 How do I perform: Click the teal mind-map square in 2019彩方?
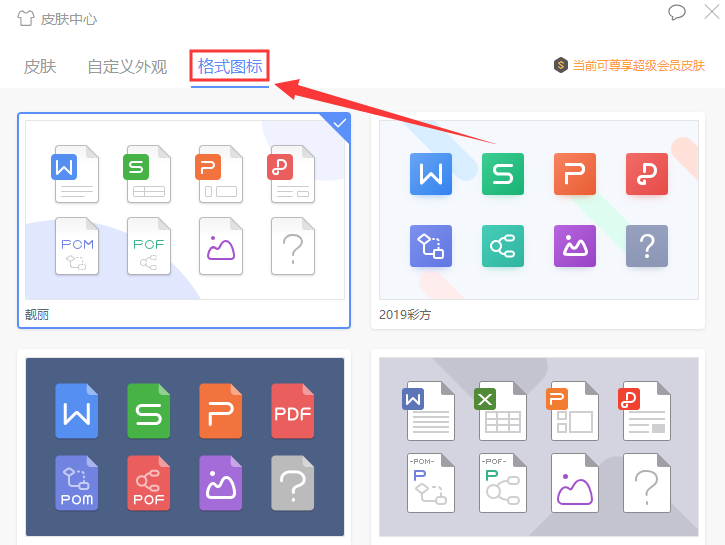tap(503, 246)
